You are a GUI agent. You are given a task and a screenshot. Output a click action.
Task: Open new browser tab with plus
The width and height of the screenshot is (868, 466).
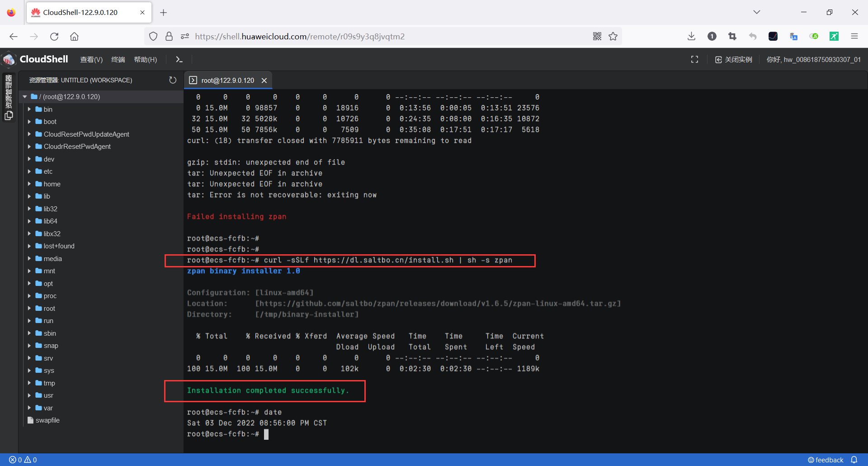click(164, 13)
